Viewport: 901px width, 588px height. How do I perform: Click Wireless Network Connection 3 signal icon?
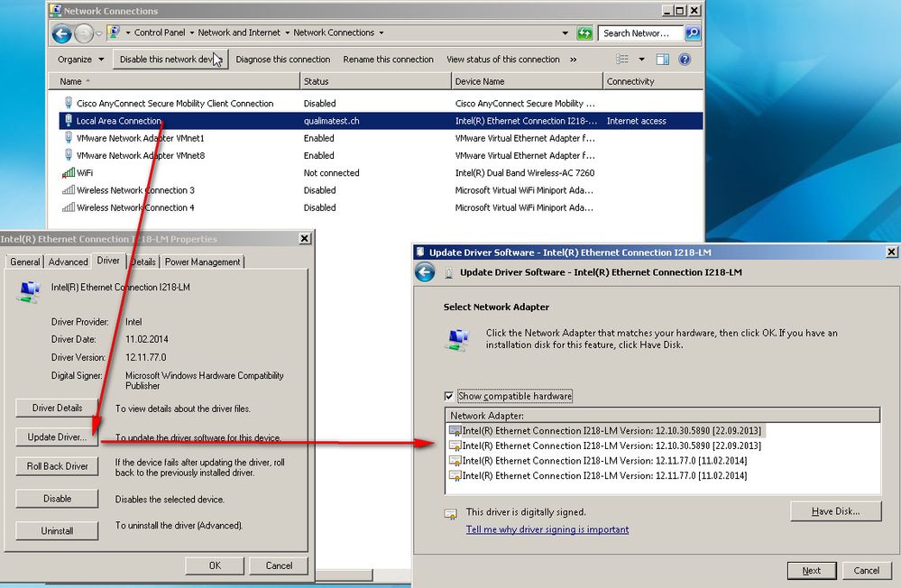coord(69,189)
